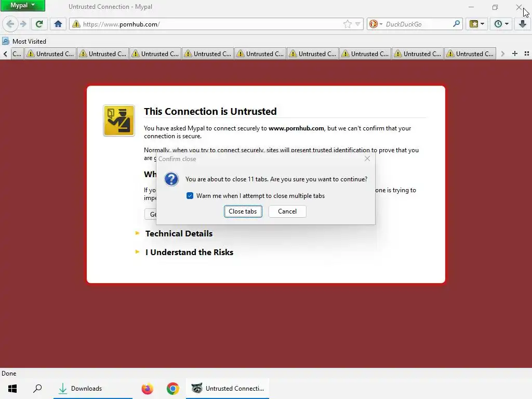
Task: Click the Back navigation arrow
Action: (x=10, y=24)
